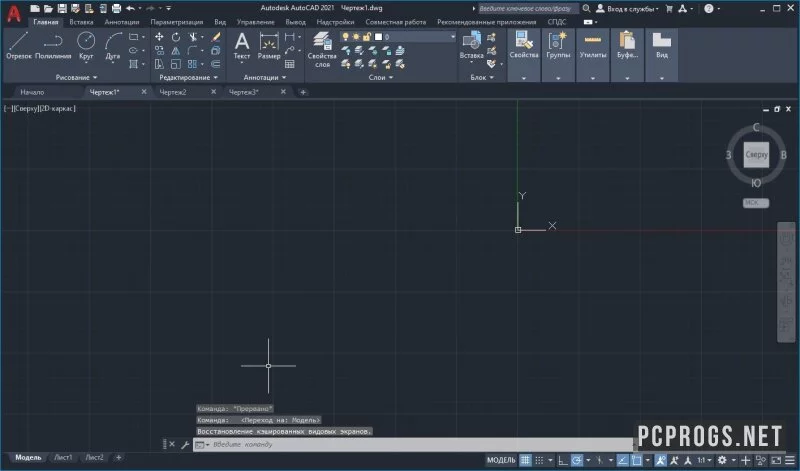The width and height of the screenshot is (800, 471).
Task: Click the Open file folder icon
Action: (48, 8)
